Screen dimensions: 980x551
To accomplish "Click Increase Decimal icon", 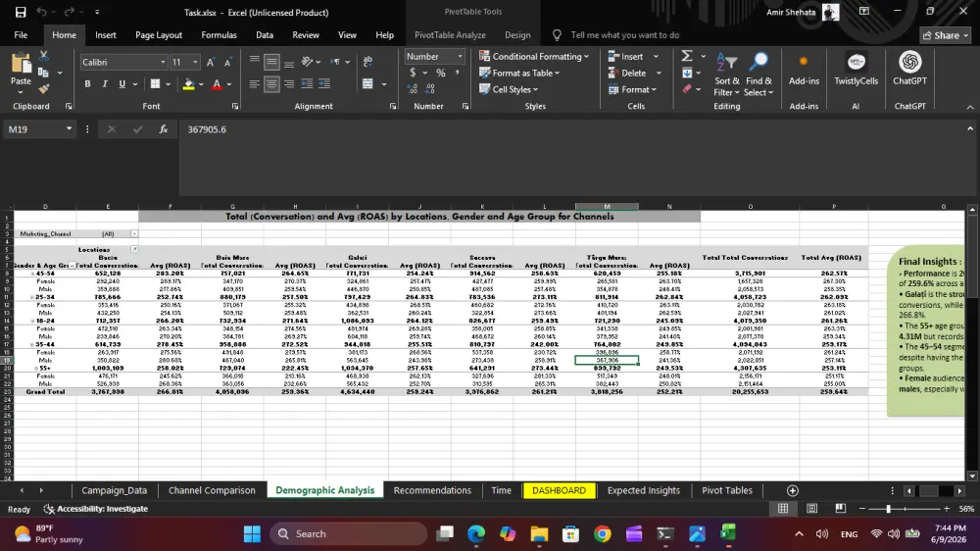I will tap(413, 89).
